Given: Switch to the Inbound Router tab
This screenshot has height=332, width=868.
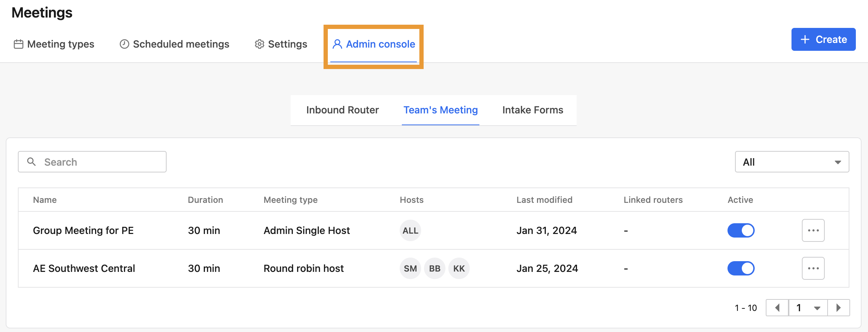Looking at the screenshot, I should tap(342, 110).
